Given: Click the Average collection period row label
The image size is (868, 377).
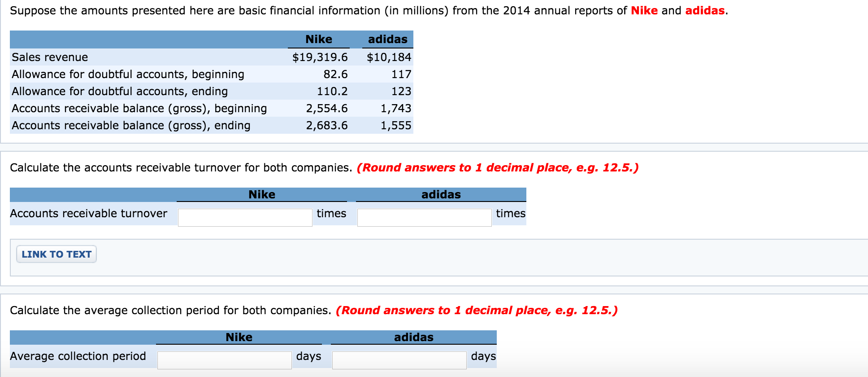Looking at the screenshot, I should [78, 356].
